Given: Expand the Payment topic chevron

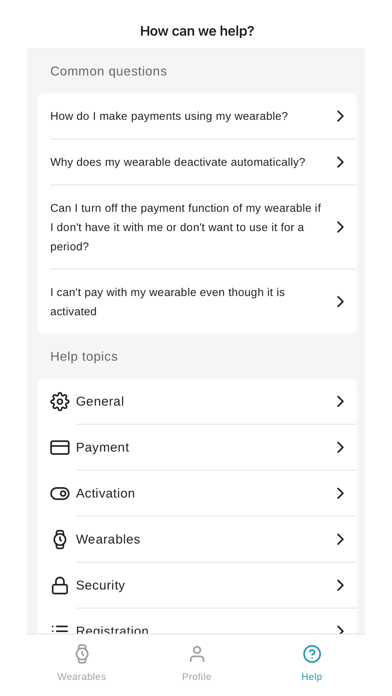Looking at the screenshot, I should pos(340,447).
